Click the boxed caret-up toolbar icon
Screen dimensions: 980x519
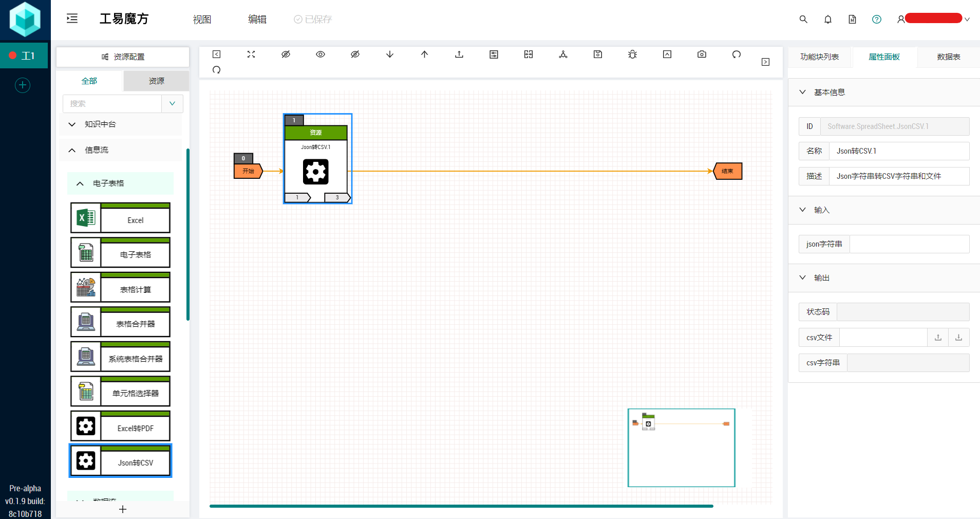click(667, 54)
